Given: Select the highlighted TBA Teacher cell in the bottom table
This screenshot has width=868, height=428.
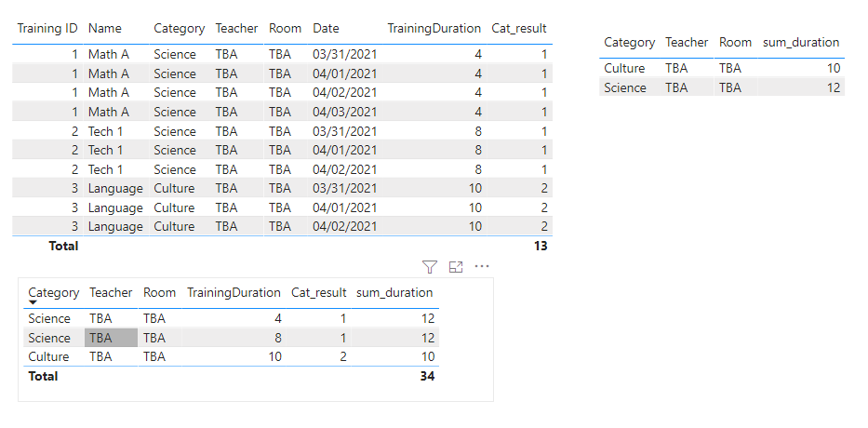Looking at the screenshot, I should click(111, 338).
